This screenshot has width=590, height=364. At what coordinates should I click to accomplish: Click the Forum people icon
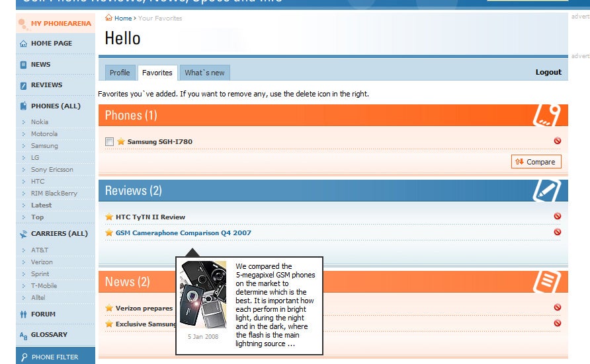click(x=23, y=314)
